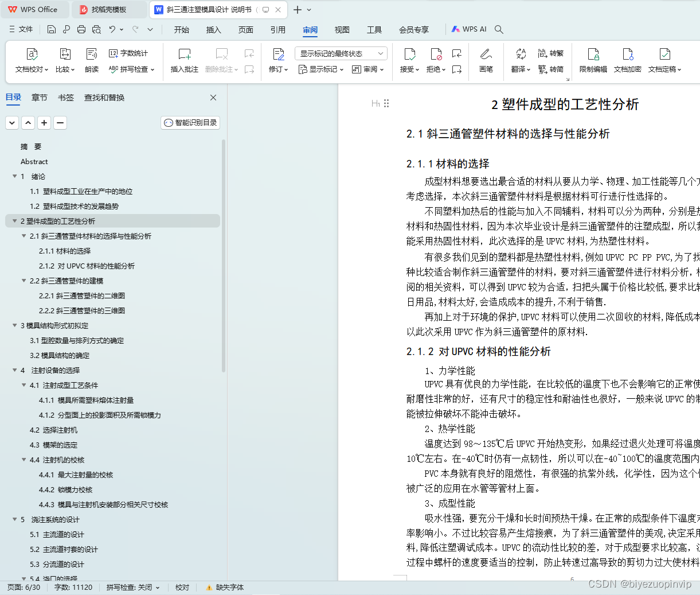
Task: Open the 显示标记 dropdown
Action: 321,69
